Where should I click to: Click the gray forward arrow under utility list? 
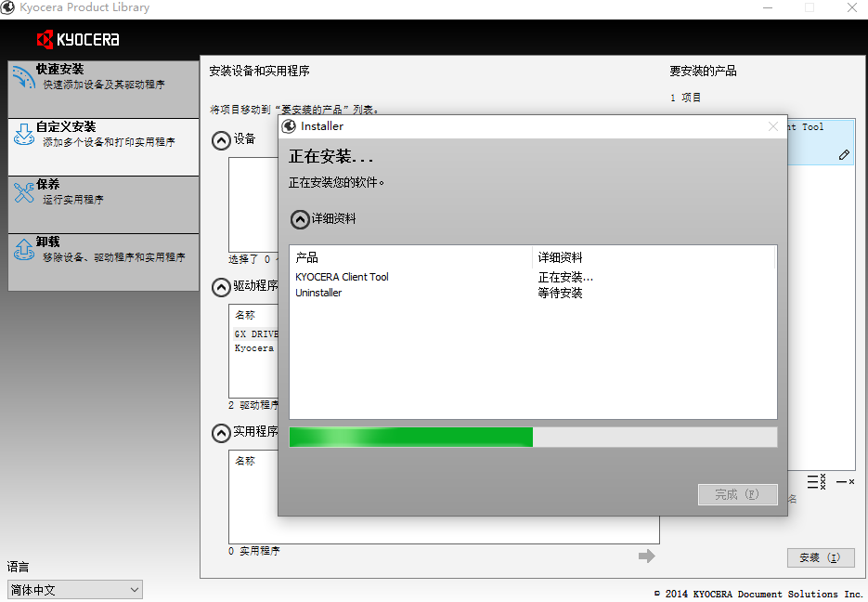[647, 555]
